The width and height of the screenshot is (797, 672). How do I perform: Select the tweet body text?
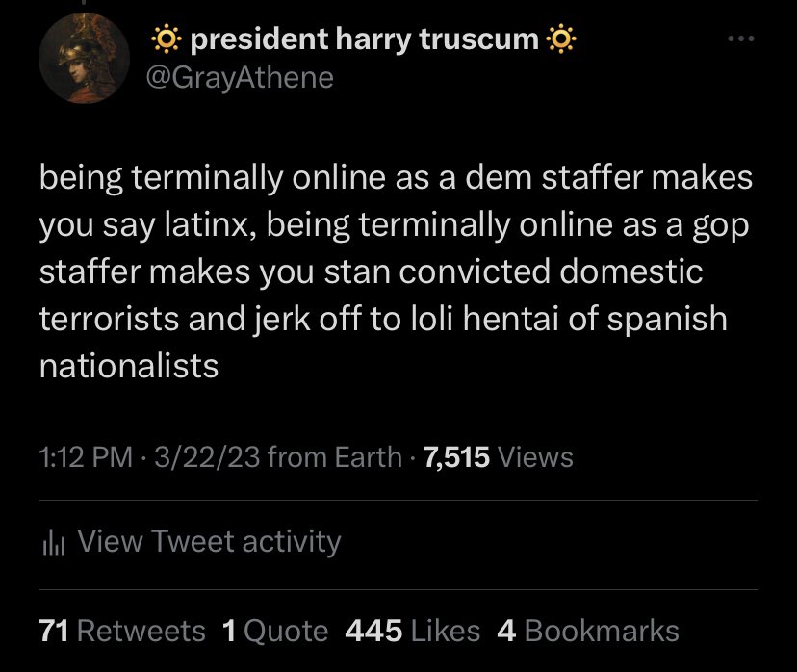[x=385, y=271]
